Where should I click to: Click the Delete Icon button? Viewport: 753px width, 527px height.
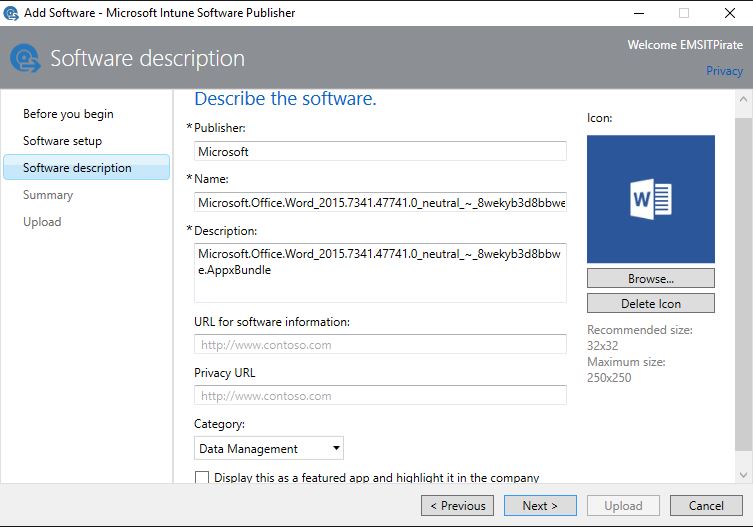[x=651, y=303]
